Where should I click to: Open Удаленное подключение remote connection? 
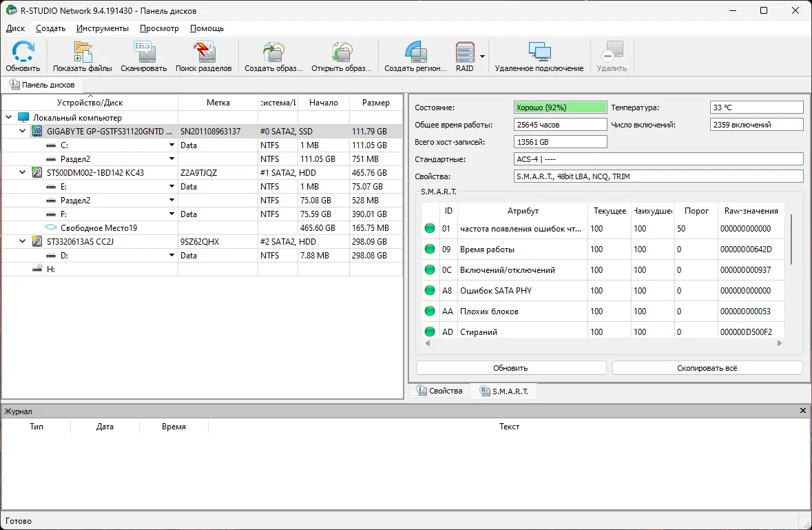click(539, 52)
